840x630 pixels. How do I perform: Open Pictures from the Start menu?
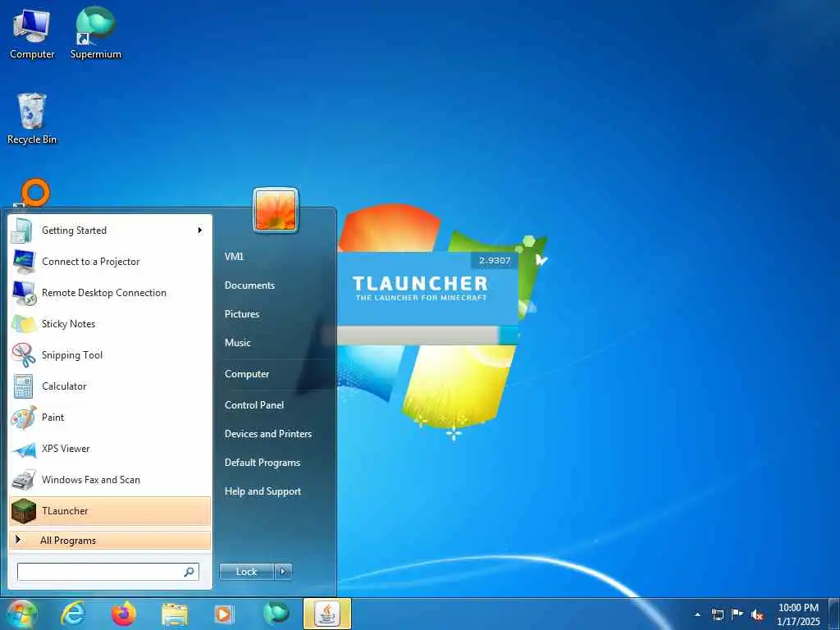click(242, 314)
